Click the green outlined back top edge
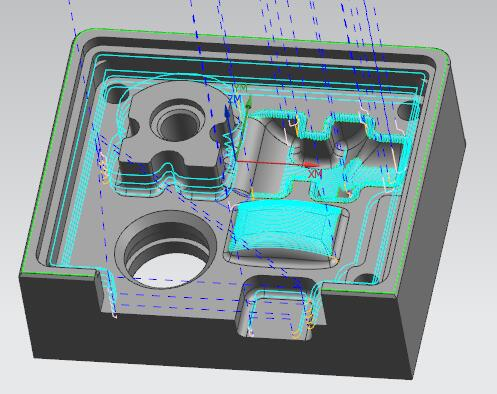The height and width of the screenshot is (394, 497). (260, 38)
